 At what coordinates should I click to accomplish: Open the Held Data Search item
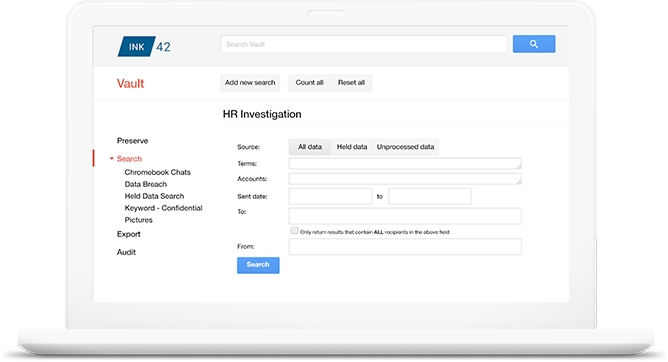[154, 196]
